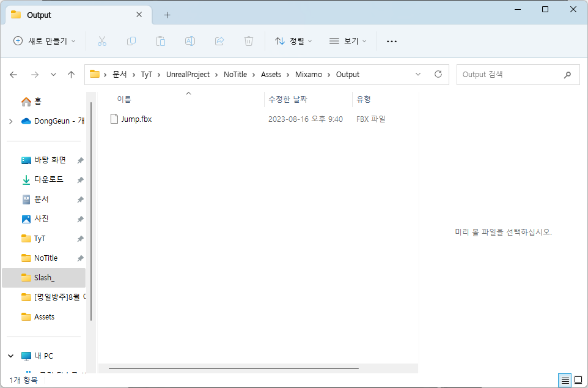Switch to large icons view in status bar

coord(578,380)
